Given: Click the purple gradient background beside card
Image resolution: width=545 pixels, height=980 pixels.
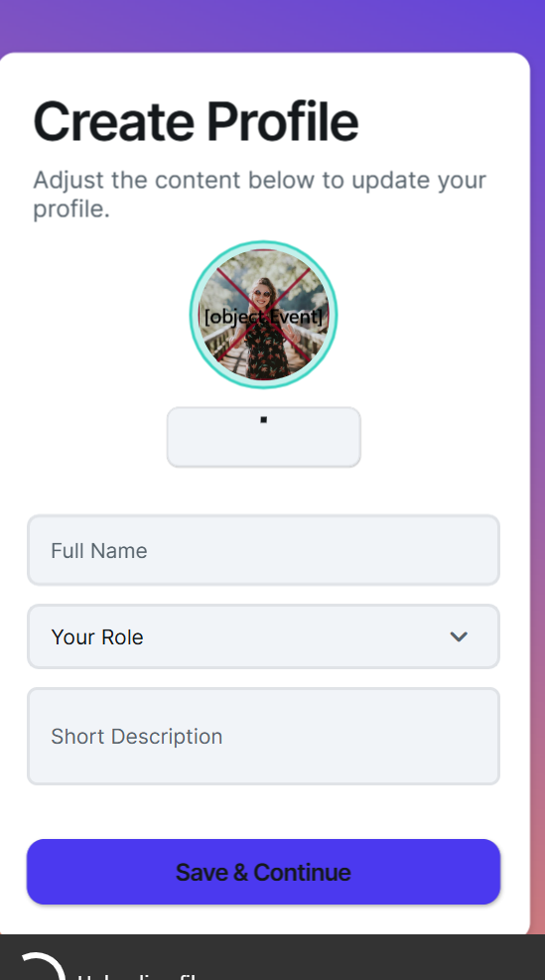Looking at the screenshot, I should (537, 438).
